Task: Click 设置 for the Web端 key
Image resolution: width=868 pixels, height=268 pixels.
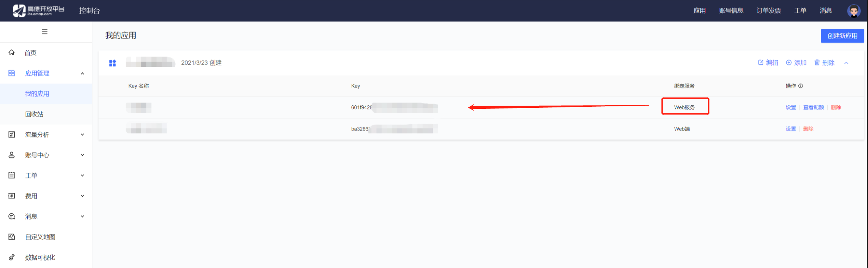Action: point(791,129)
